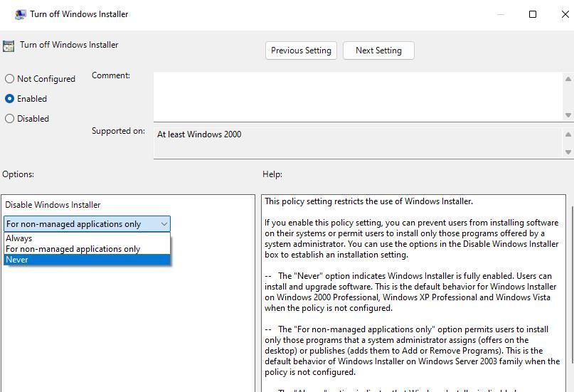The image size is (574, 392).
Task: Close the Turn off Windows Installer window
Action: [565, 14]
